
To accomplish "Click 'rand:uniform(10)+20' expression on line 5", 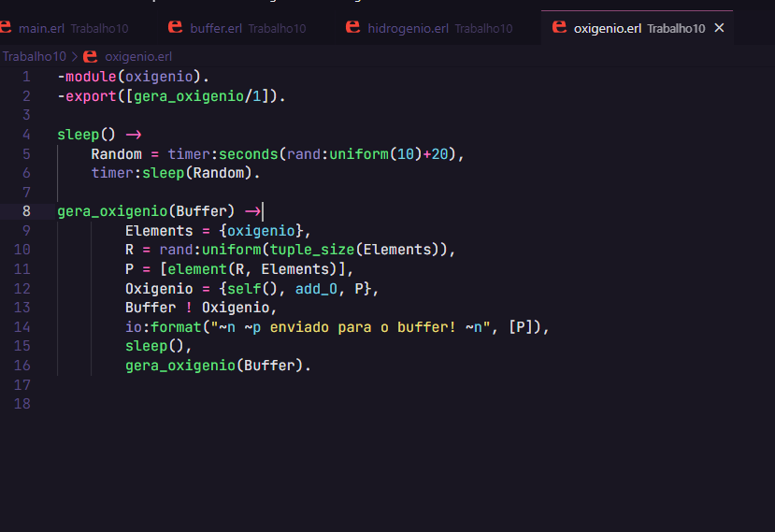I will tap(367, 153).
